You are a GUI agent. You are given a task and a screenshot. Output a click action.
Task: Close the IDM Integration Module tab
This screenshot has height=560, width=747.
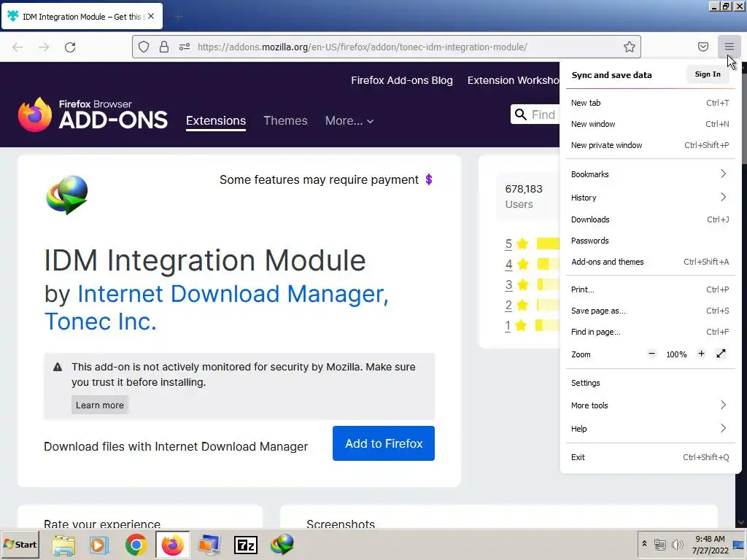click(151, 16)
